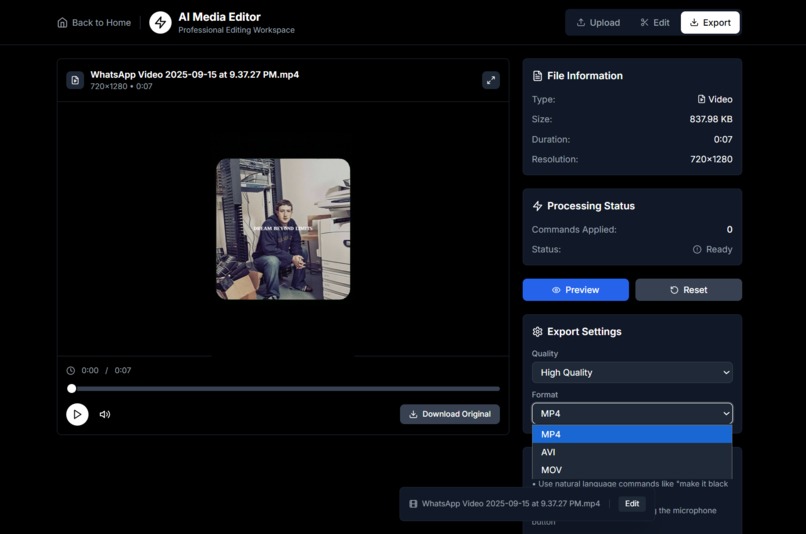Click the Ready status text
The width and height of the screenshot is (806, 534).
coord(719,249)
